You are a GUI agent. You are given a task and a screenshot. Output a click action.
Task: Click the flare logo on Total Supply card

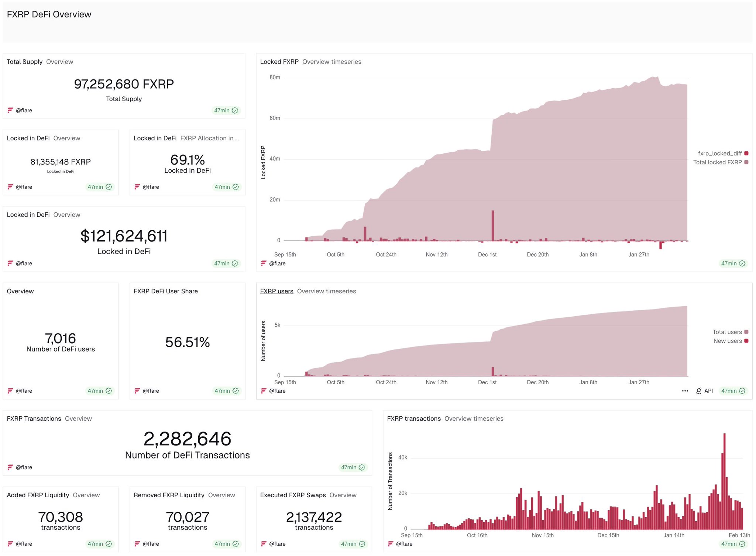tap(10, 110)
